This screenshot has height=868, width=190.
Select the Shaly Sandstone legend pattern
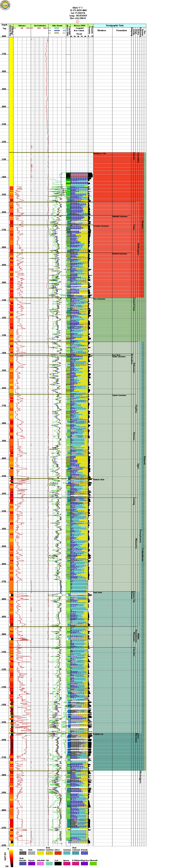tap(49, 854)
